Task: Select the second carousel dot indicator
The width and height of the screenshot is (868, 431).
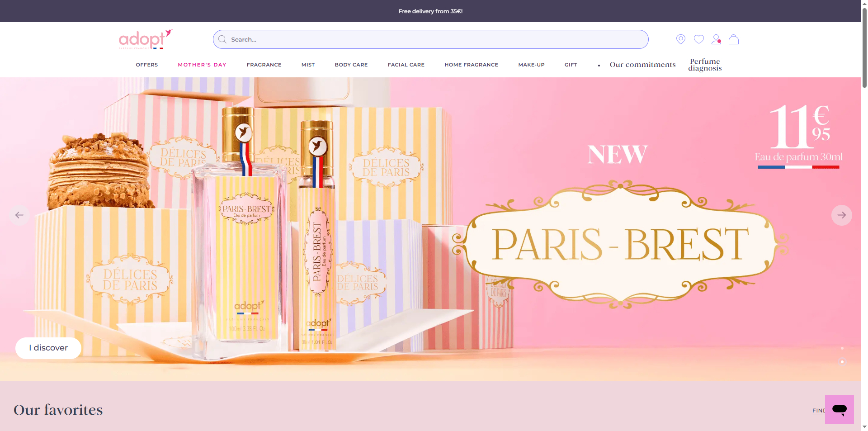Action: point(842,361)
